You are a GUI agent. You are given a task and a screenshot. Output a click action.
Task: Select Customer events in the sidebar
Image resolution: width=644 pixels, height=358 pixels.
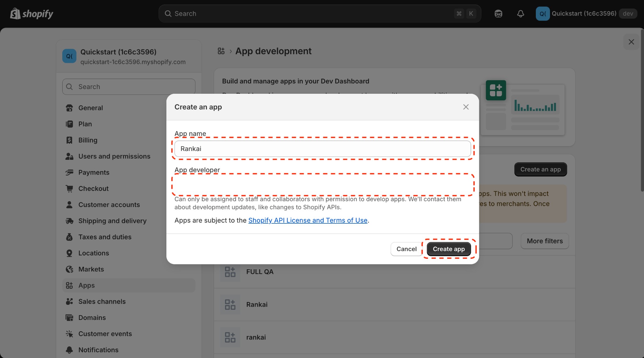coord(105,334)
